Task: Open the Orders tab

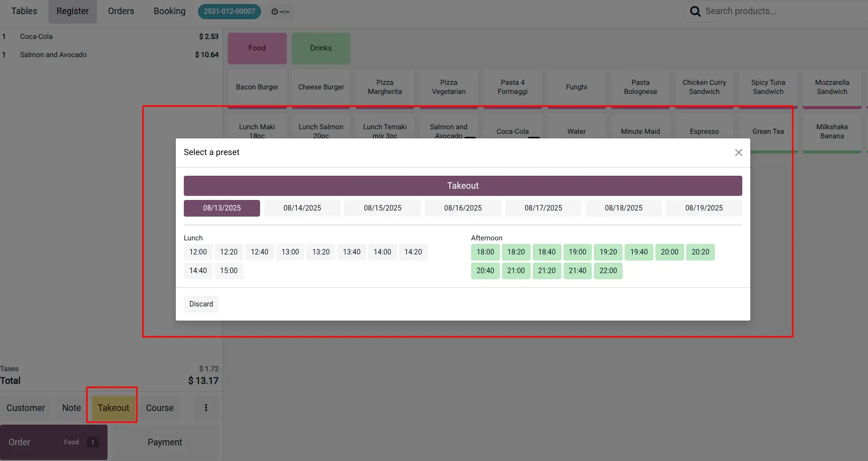Action: coord(121,11)
